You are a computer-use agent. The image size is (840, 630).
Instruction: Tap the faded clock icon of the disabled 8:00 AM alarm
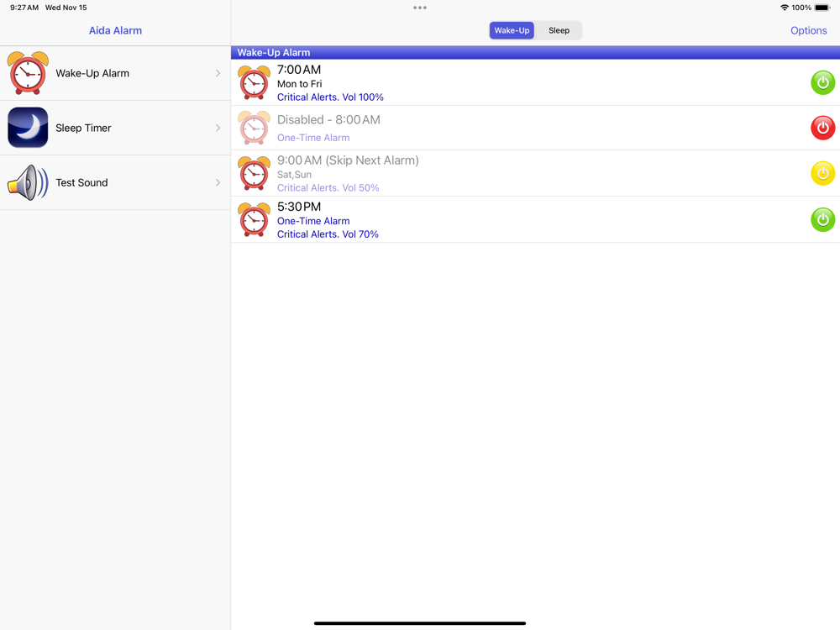pyautogui.click(x=254, y=128)
